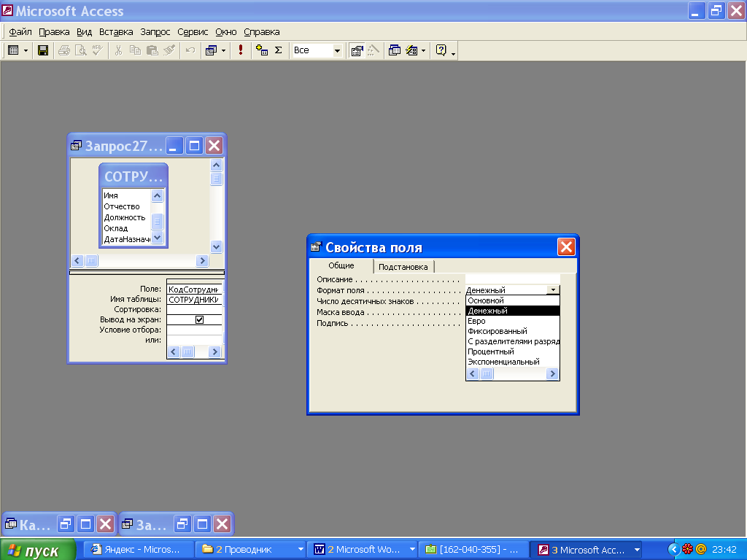Image resolution: width=747 pixels, height=560 pixels.
Task: Open the Справка menu
Action: 262,32
